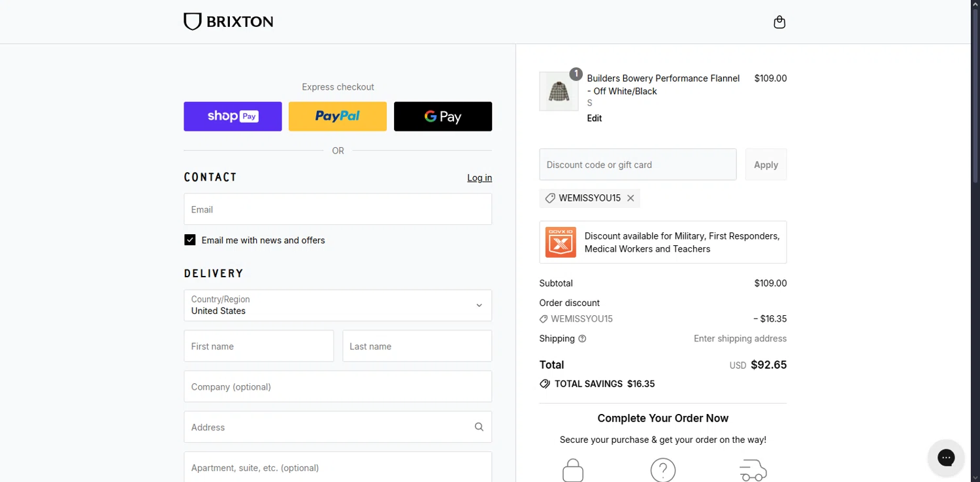Click the tag icon beside WEMISSYOU15 chip
This screenshot has width=980, height=482.
[550, 198]
